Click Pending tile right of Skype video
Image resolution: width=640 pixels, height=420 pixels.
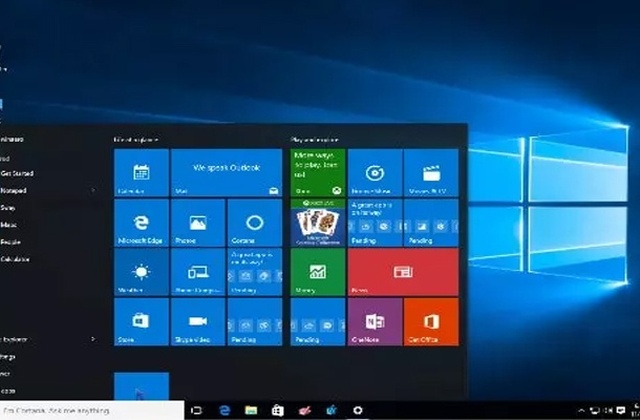point(255,322)
